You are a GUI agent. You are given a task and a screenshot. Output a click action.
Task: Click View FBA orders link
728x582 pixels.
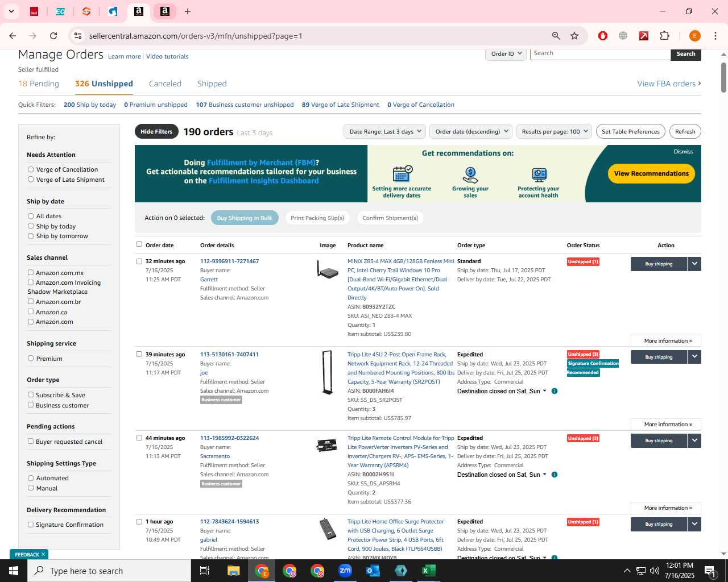(669, 84)
